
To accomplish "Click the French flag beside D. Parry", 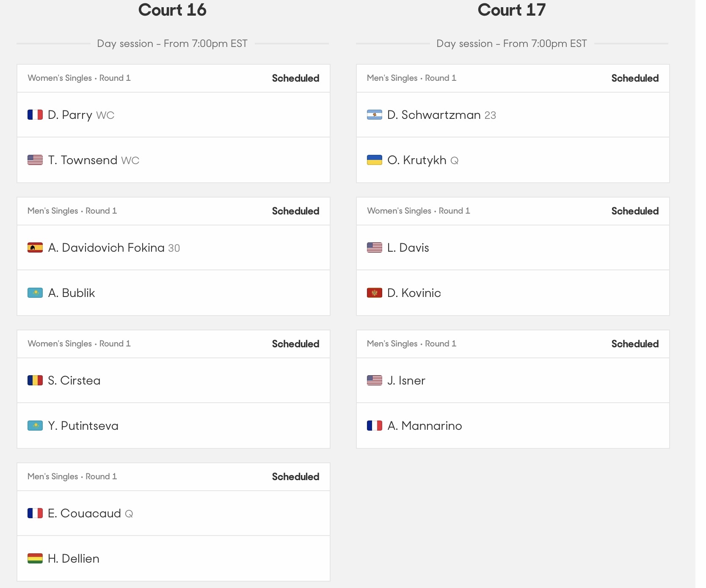I will click(35, 115).
